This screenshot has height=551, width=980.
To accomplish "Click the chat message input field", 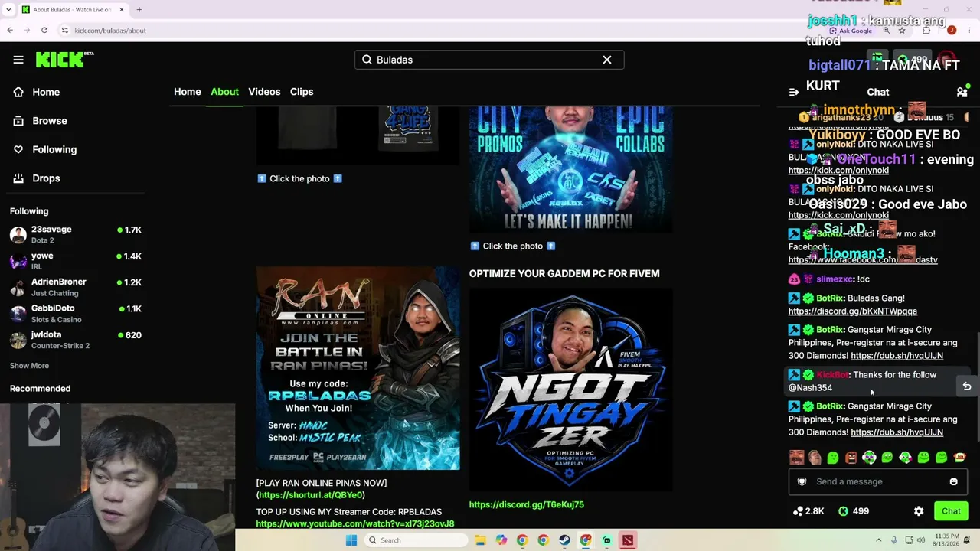I will pos(877,481).
